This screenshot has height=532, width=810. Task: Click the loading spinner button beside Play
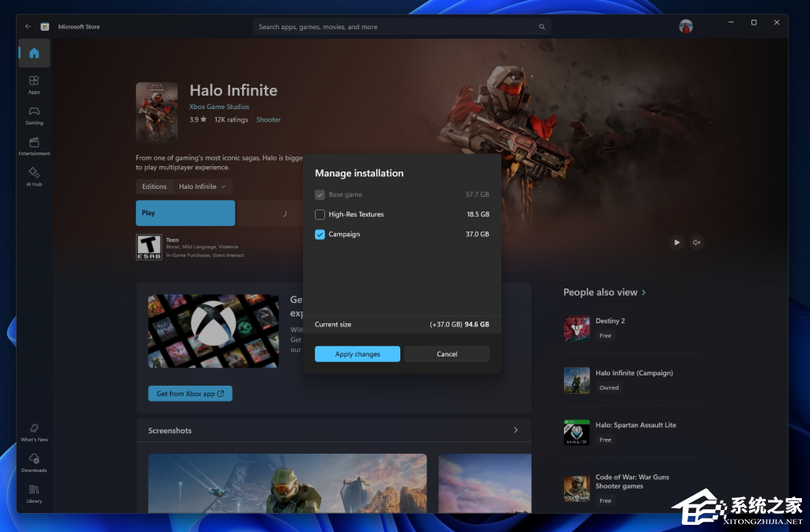click(x=271, y=213)
